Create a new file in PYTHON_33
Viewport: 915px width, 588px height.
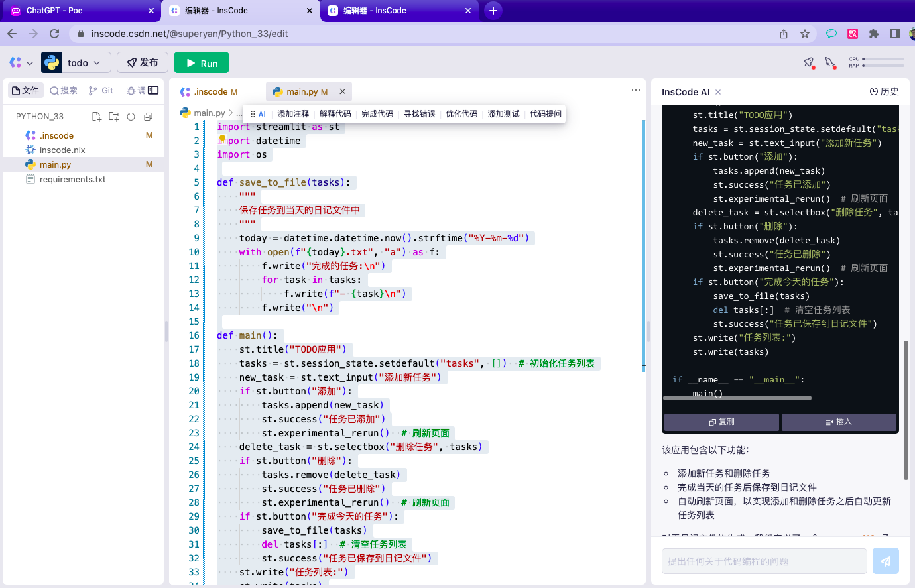coord(97,117)
